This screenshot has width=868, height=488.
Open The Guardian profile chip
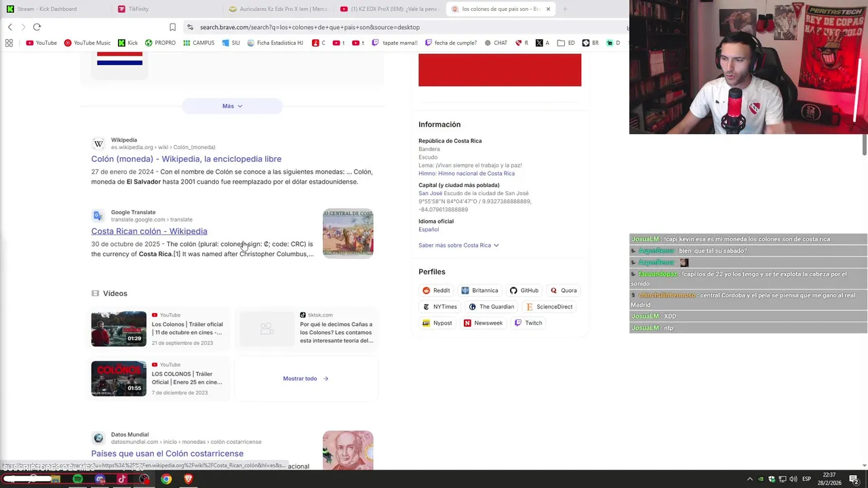coord(492,306)
